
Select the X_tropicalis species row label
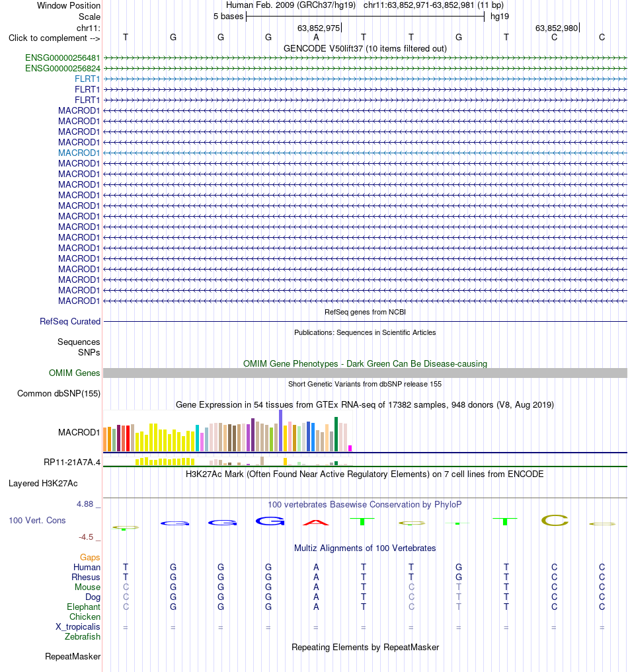pos(77,626)
